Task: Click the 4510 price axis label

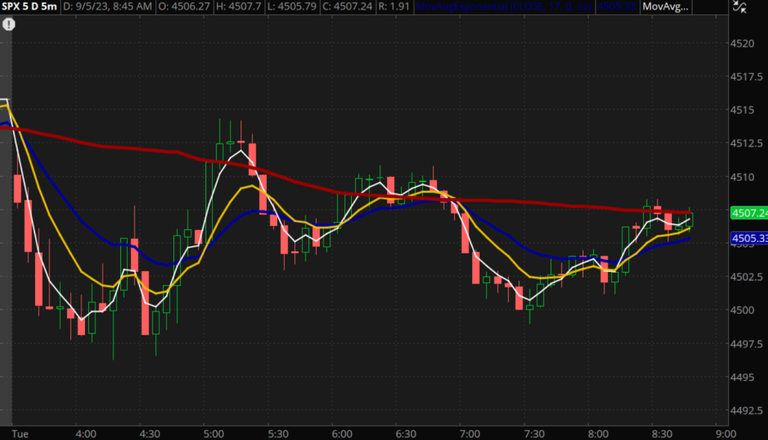Action: pyautogui.click(x=742, y=177)
